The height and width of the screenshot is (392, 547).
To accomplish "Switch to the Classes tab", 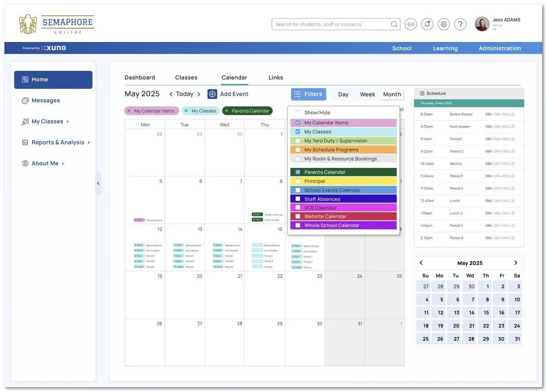I will point(186,77).
